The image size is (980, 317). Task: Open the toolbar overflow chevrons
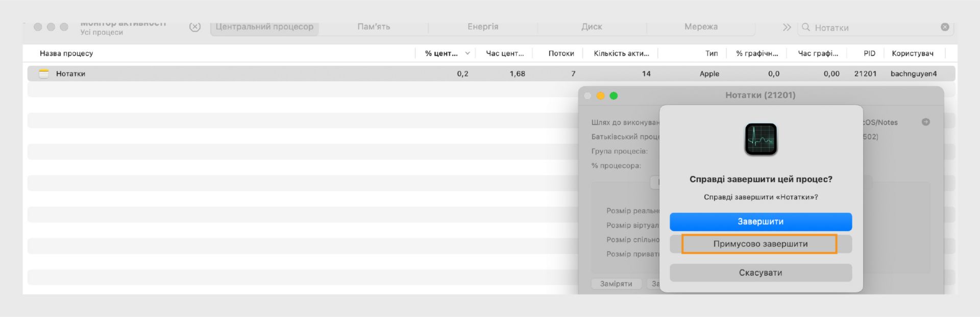click(x=787, y=27)
